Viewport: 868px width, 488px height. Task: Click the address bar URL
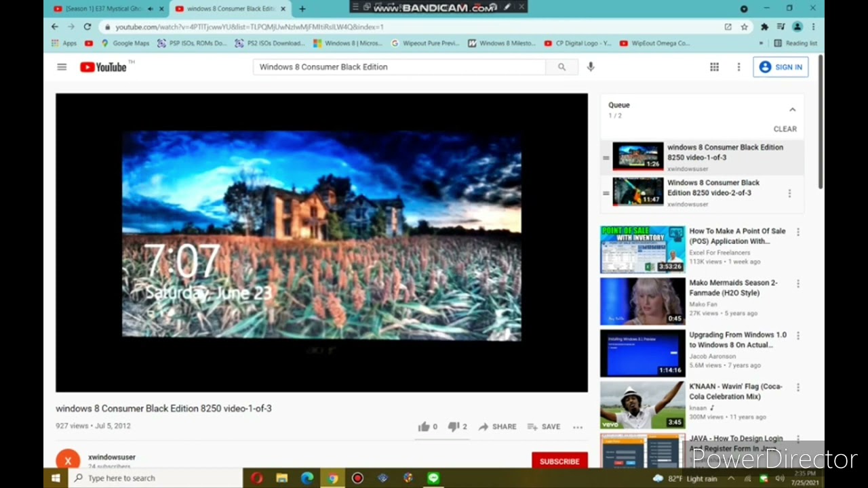tap(250, 27)
